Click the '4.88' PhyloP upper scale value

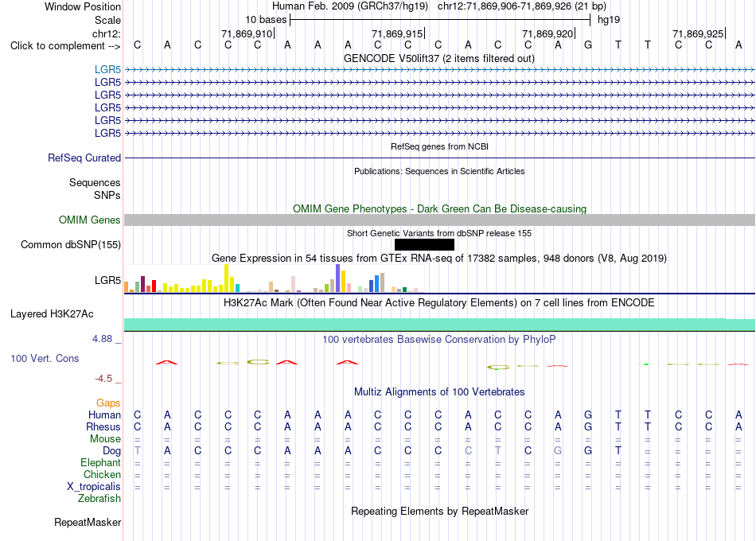click(102, 339)
